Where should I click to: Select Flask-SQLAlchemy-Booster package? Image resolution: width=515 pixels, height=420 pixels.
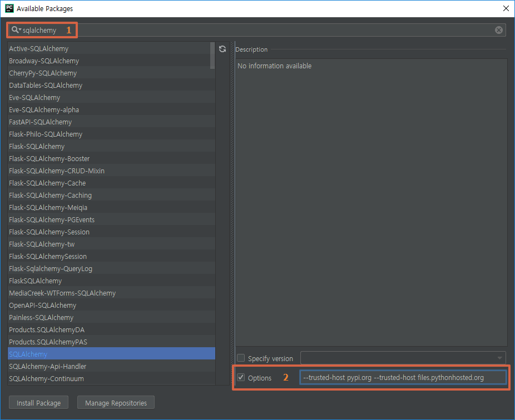(111, 158)
